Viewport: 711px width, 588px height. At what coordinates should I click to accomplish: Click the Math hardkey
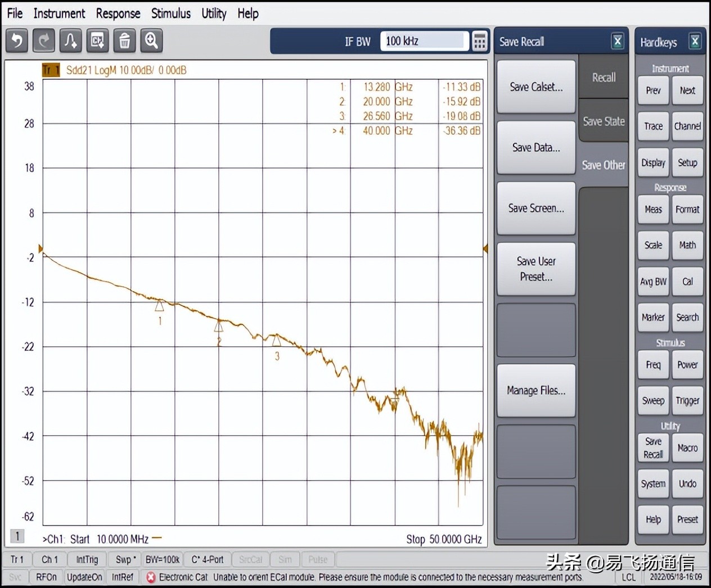click(x=687, y=245)
